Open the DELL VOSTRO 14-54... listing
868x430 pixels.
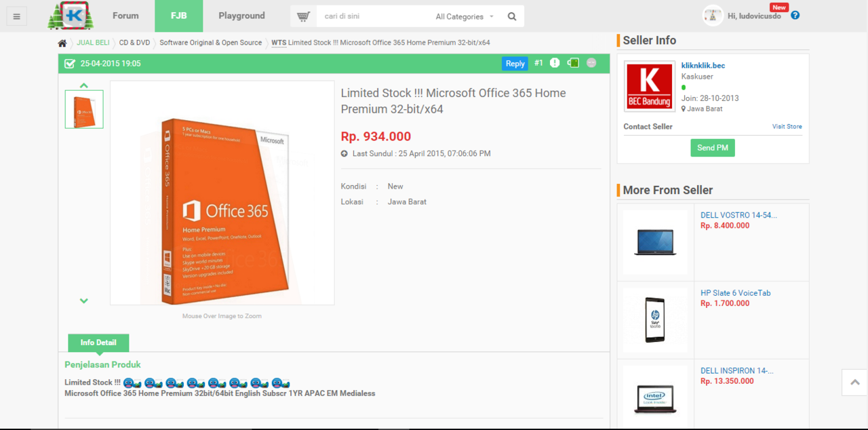coord(738,215)
